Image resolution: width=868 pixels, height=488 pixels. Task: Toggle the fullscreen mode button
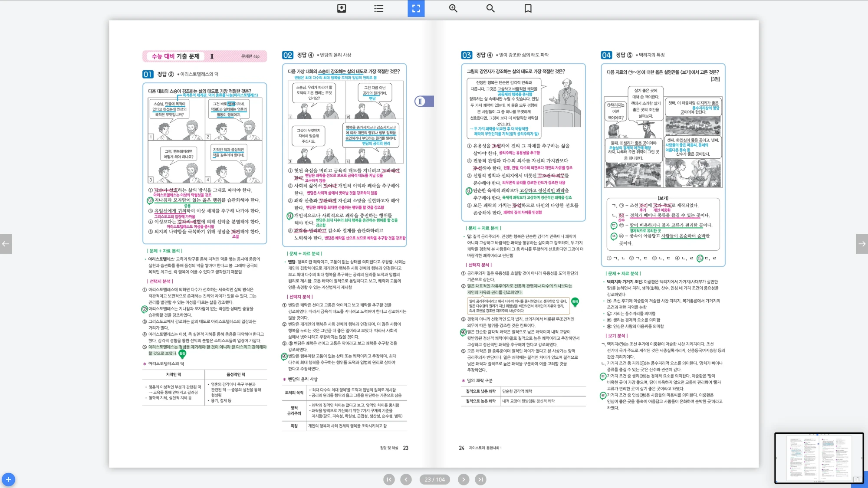(416, 8)
